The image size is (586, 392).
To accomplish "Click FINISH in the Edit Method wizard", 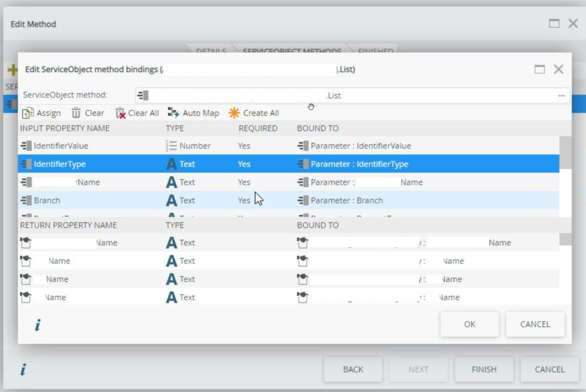I will [x=484, y=369].
